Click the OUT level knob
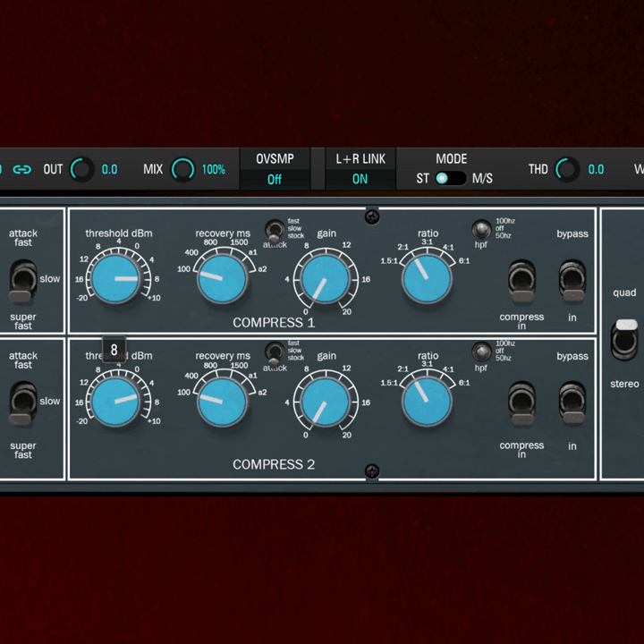This screenshot has width=644, height=644. click(x=82, y=169)
